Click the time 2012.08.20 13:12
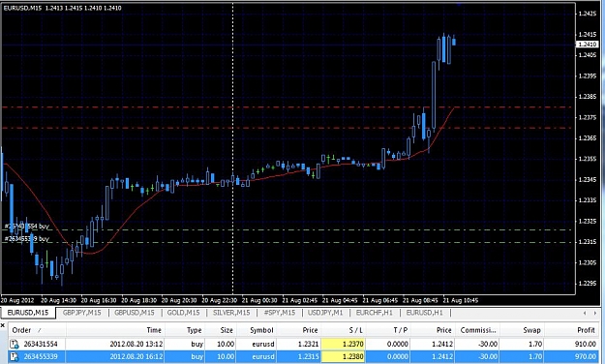Viewport: 605px width, 364px height. [x=136, y=344]
